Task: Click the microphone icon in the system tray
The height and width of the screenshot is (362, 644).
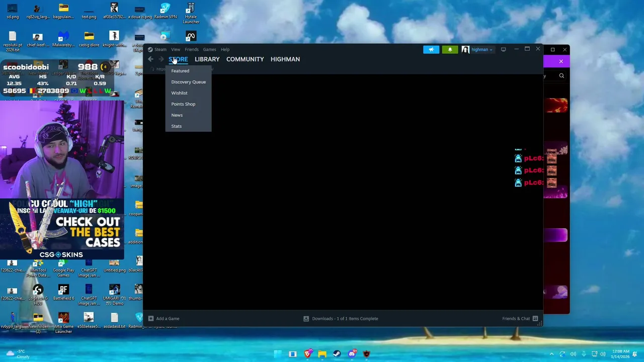Action: coord(584,354)
